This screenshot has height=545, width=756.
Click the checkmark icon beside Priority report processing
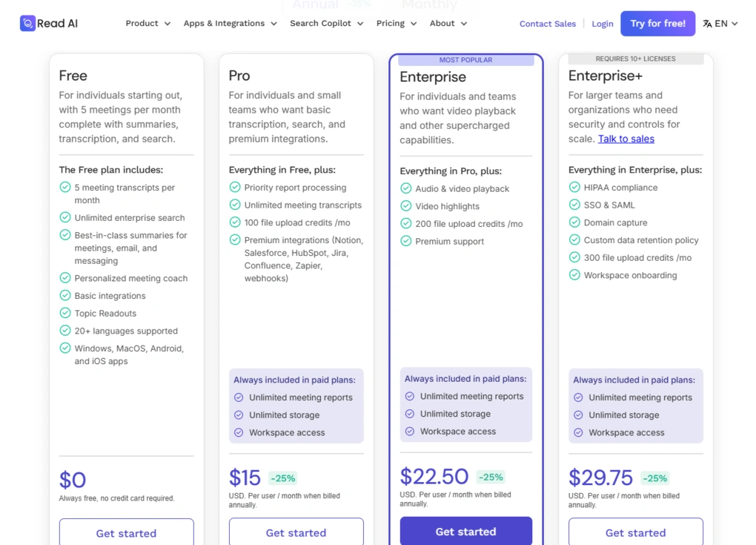(x=236, y=188)
